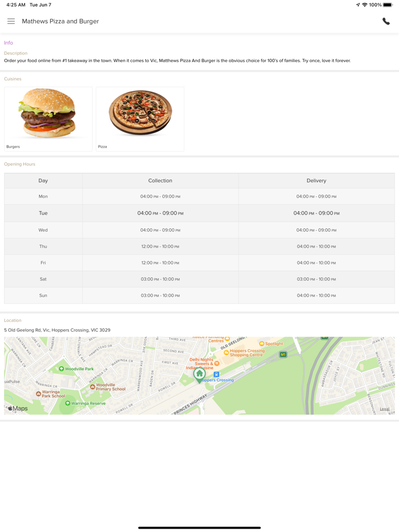This screenshot has width=399, height=532.
Task: Click the Tue row day cell
Action: (43, 213)
